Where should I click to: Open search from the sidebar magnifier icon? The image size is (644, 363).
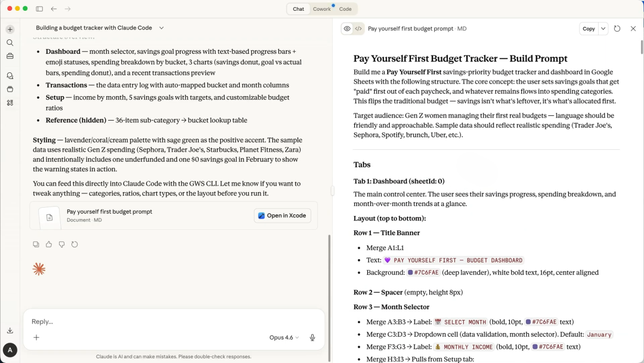coord(10,43)
